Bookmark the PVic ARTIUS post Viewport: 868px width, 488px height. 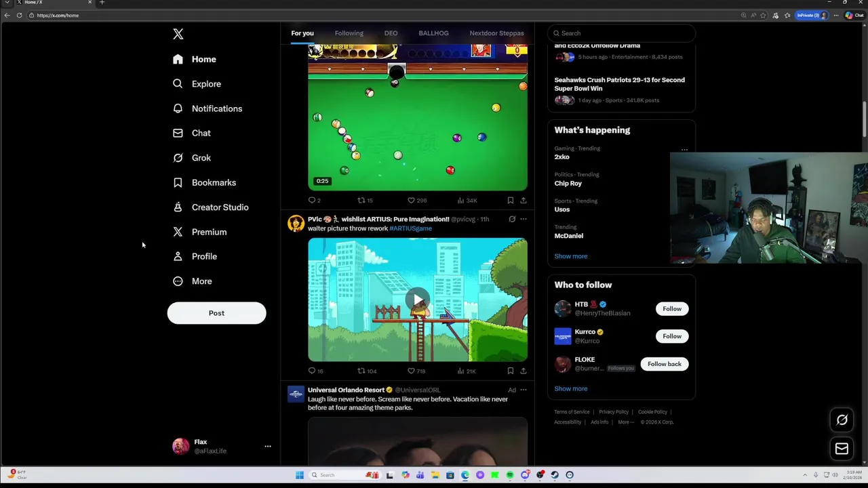tap(510, 371)
